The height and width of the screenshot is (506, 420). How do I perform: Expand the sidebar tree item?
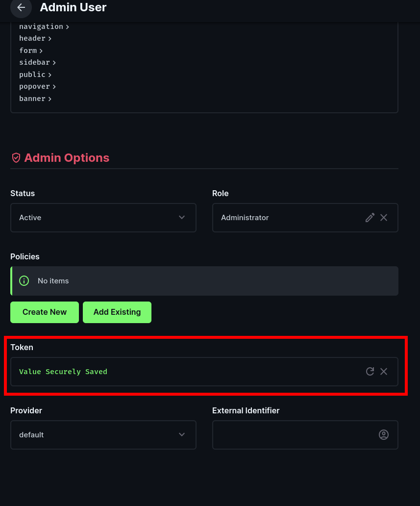(x=54, y=62)
